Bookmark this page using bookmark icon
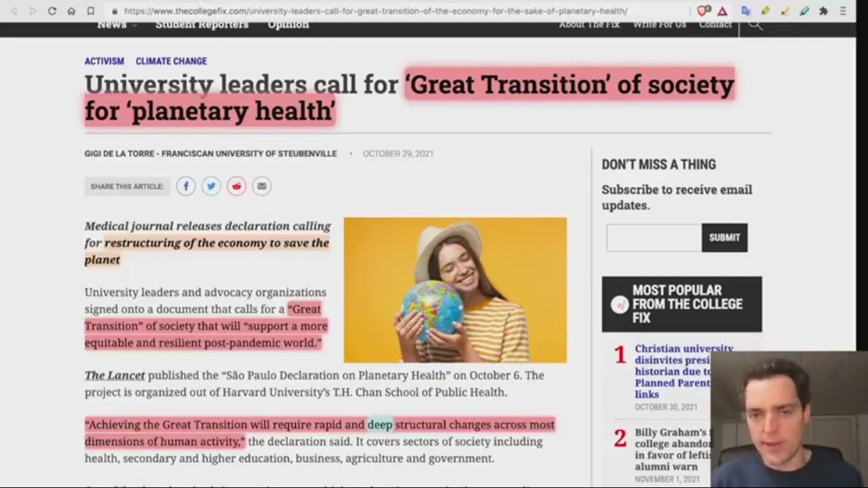This screenshot has height=488, width=868. coord(91,11)
